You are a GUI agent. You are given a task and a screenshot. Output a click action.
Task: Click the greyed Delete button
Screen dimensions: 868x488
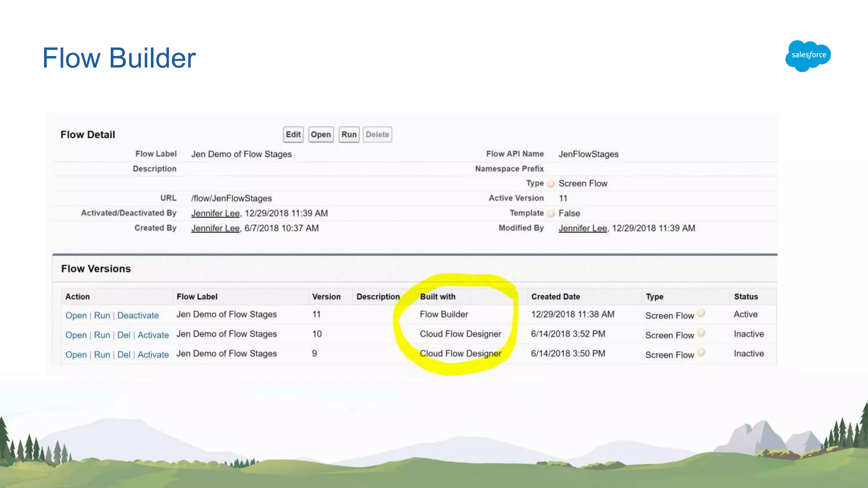pos(377,135)
